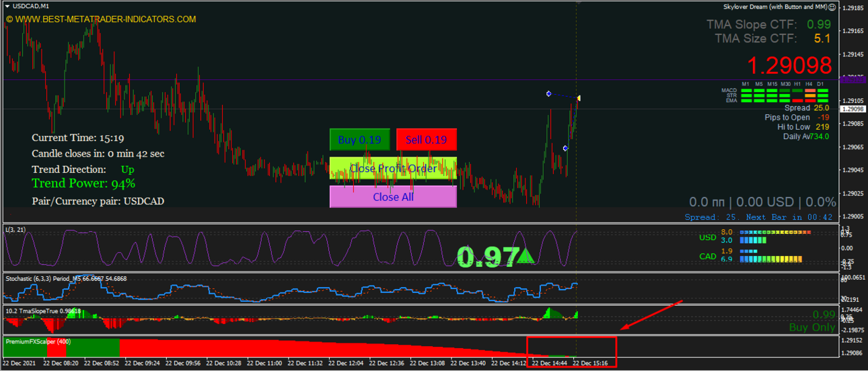Click the CAD currency strength label
Screen dimensions: 868x371
click(x=708, y=256)
